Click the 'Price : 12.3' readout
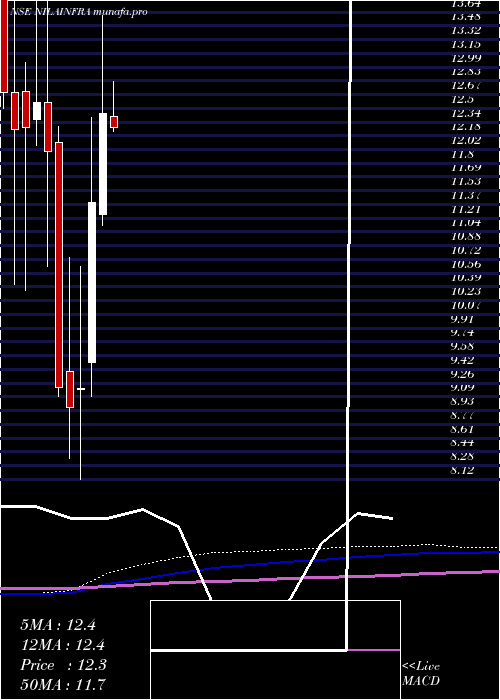500x700 pixels. click(x=63, y=665)
